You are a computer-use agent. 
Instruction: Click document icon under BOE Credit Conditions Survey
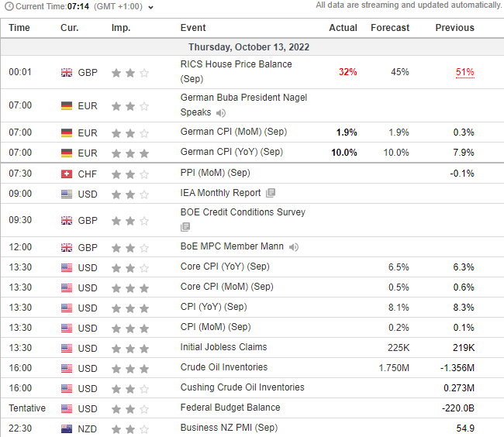point(185,227)
